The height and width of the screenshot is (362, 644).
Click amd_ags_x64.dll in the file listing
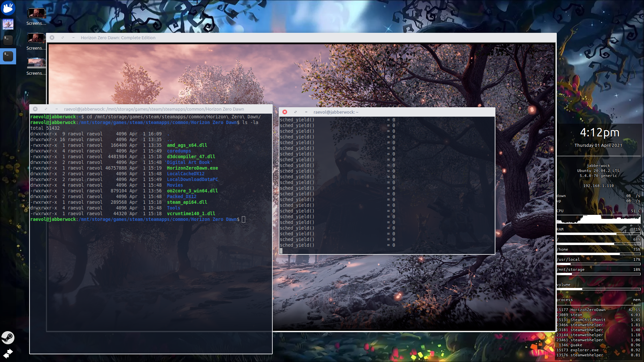(x=187, y=145)
